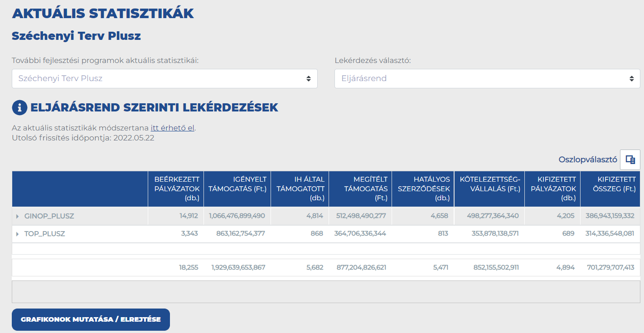
Task: Sort by IH által támogatott column header
Action: click(x=300, y=189)
